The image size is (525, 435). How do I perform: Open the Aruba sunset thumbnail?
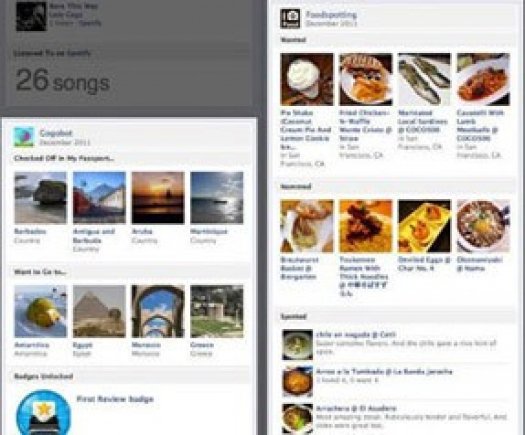[158, 198]
